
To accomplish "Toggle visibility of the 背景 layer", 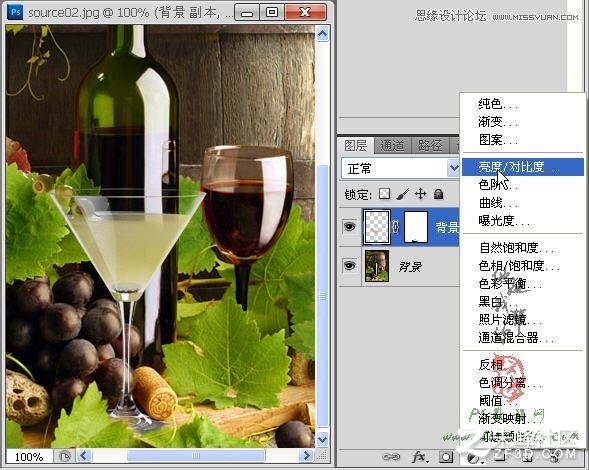I will pyautogui.click(x=349, y=266).
